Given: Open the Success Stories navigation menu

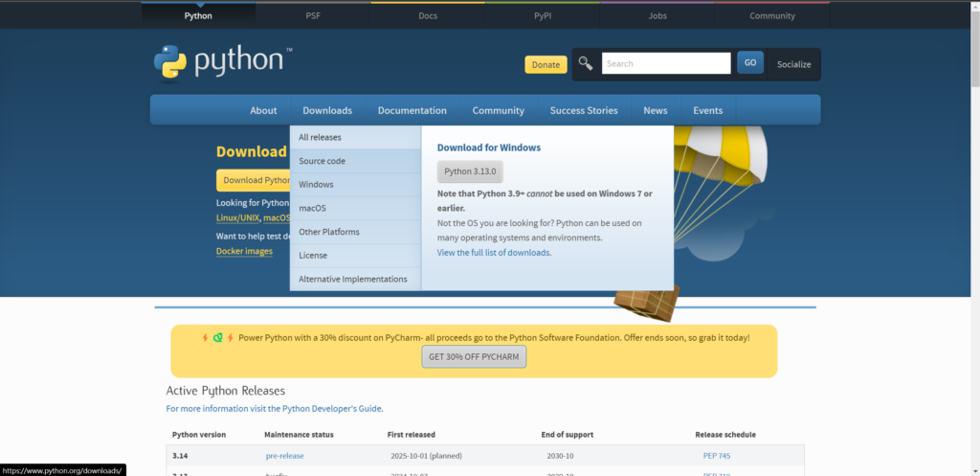Looking at the screenshot, I should coord(584,110).
